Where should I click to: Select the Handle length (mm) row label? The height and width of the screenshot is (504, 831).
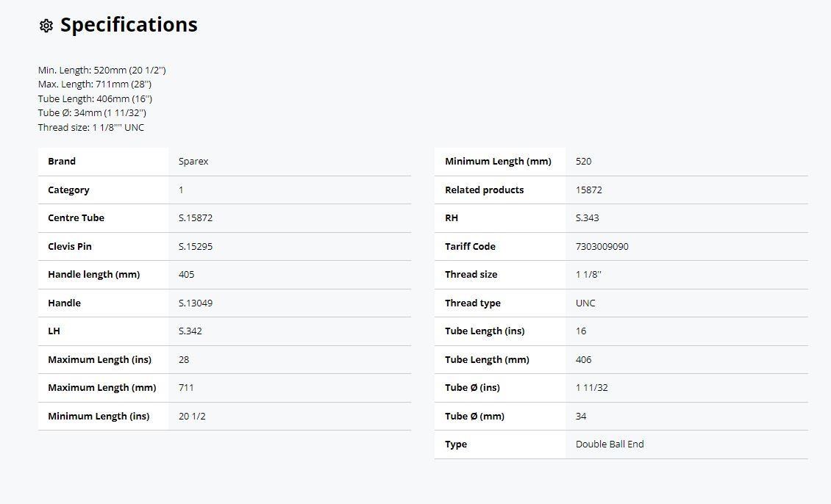(94, 274)
